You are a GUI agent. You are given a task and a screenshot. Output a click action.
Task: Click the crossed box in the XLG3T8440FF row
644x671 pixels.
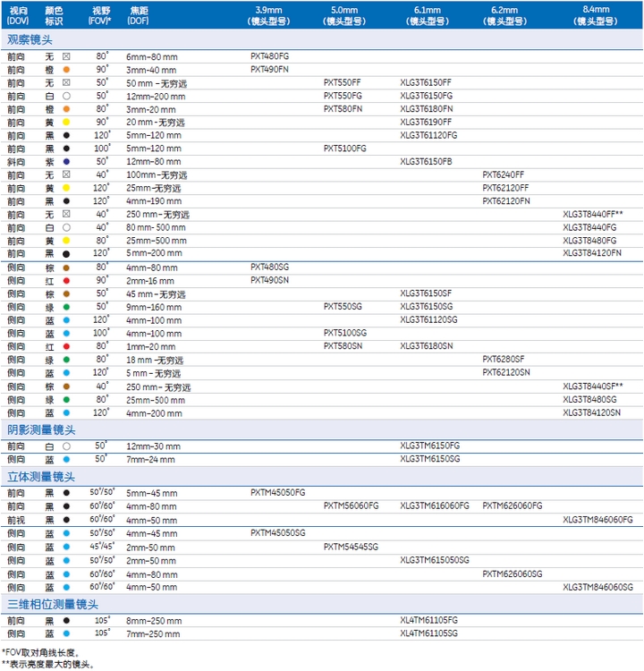coord(66,215)
